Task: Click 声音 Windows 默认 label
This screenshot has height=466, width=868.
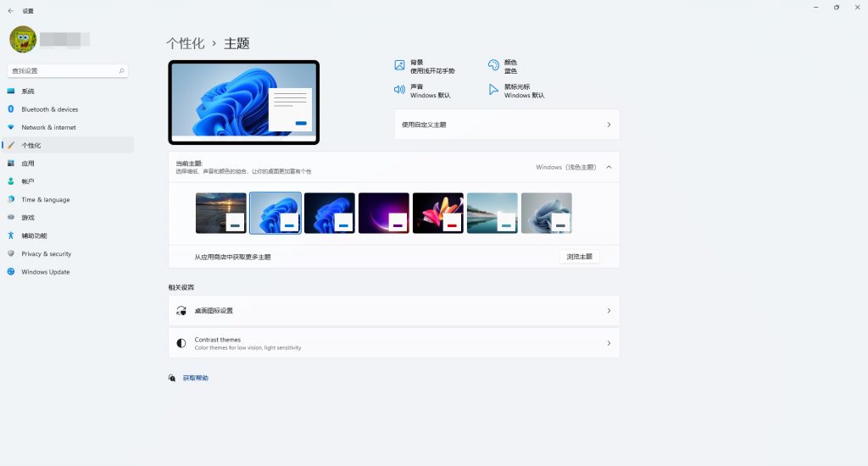Action: 430,91
